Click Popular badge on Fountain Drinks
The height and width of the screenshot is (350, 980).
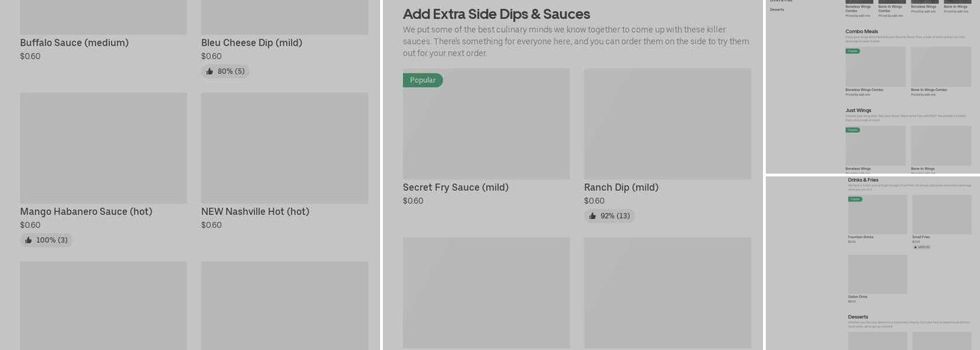coord(855,199)
